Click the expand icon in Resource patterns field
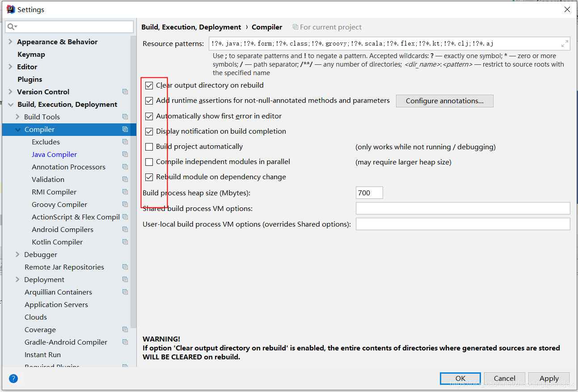The image size is (578, 392). click(x=565, y=43)
